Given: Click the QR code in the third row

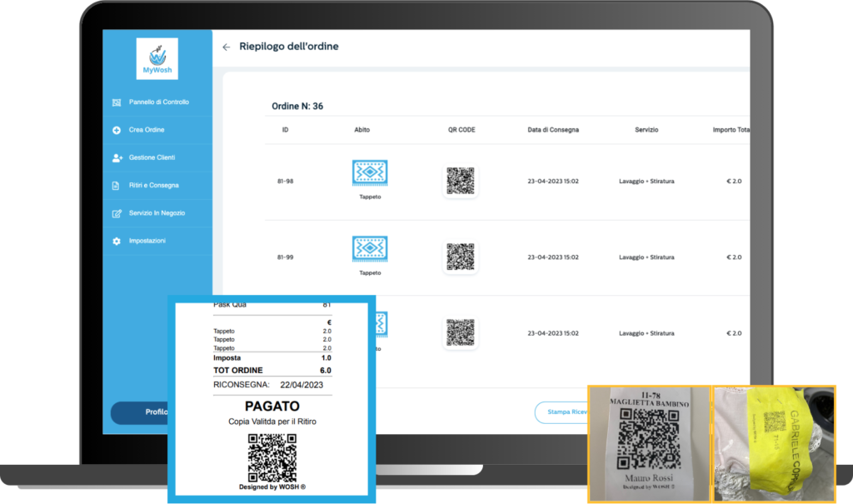Looking at the screenshot, I should (460, 332).
